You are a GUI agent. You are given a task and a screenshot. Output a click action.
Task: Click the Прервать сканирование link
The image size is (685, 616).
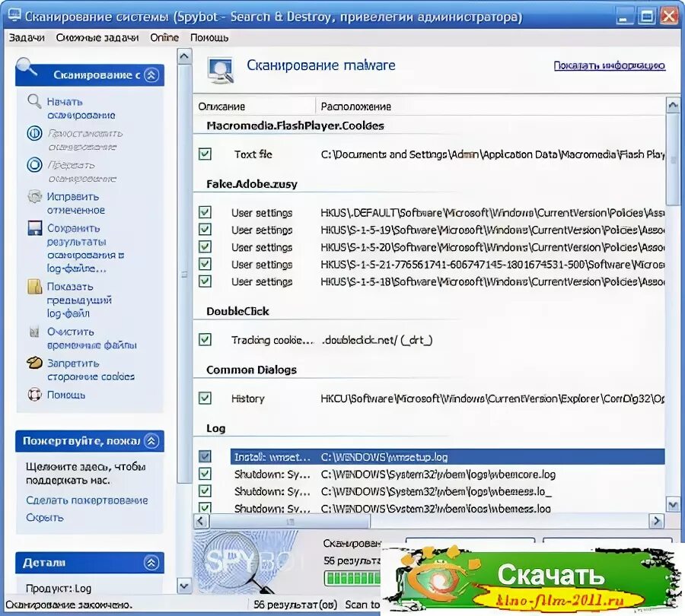point(81,172)
